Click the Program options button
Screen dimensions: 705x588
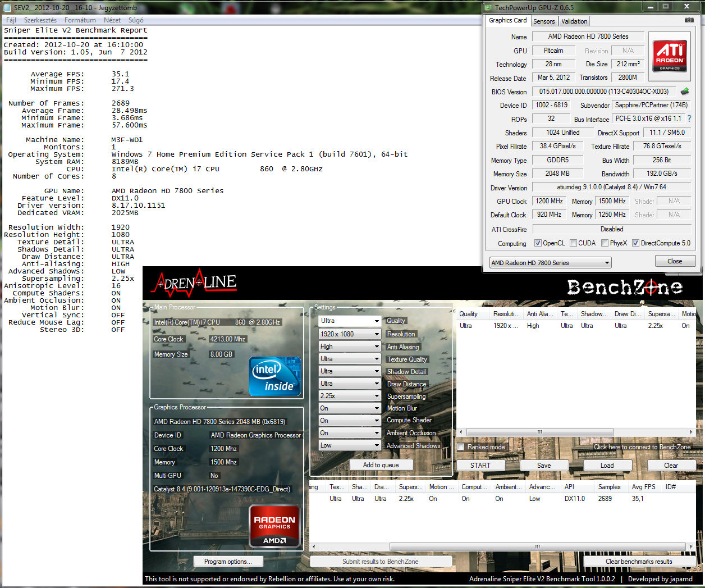(x=228, y=562)
